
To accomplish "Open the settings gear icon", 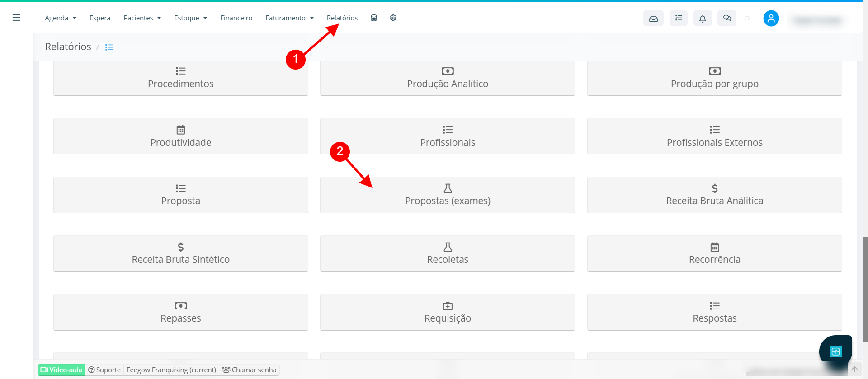I will pos(393,18).
